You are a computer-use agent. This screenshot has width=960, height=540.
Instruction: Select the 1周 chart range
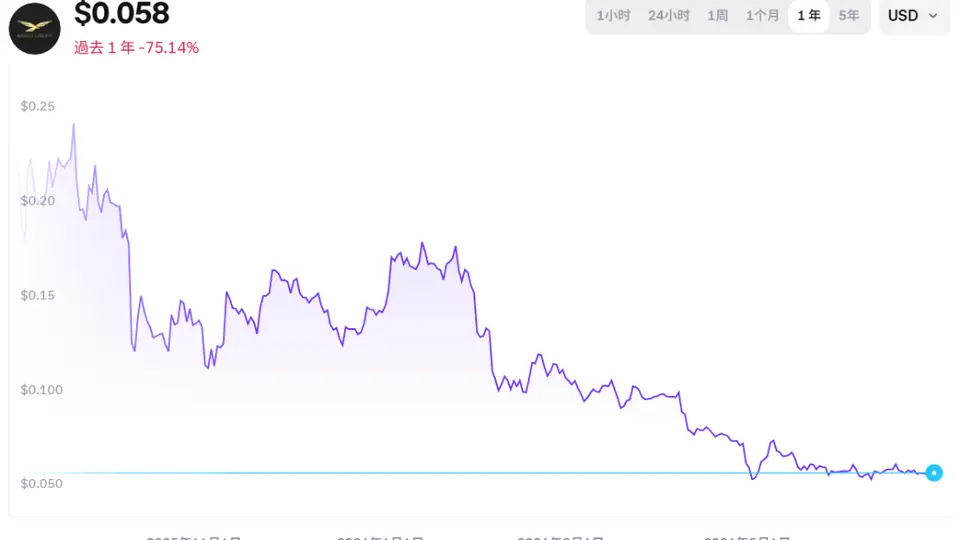coord(718,15)
